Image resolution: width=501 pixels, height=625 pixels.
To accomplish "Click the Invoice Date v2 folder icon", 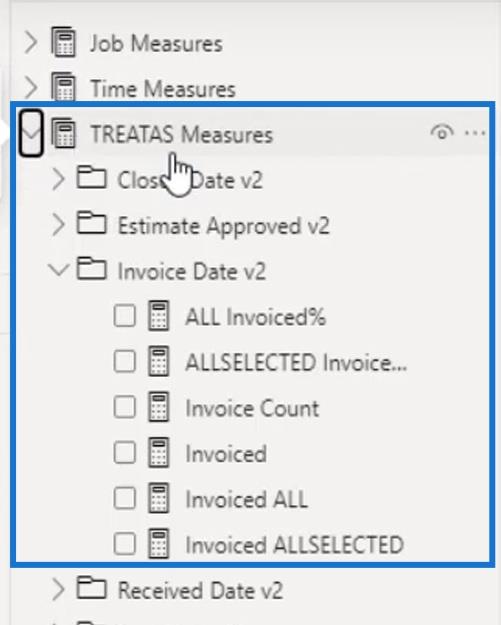I will click(92, 269).
